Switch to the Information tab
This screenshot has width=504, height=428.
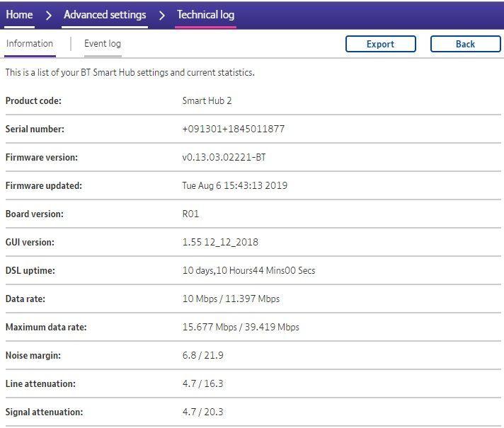[x=29, y=44]
